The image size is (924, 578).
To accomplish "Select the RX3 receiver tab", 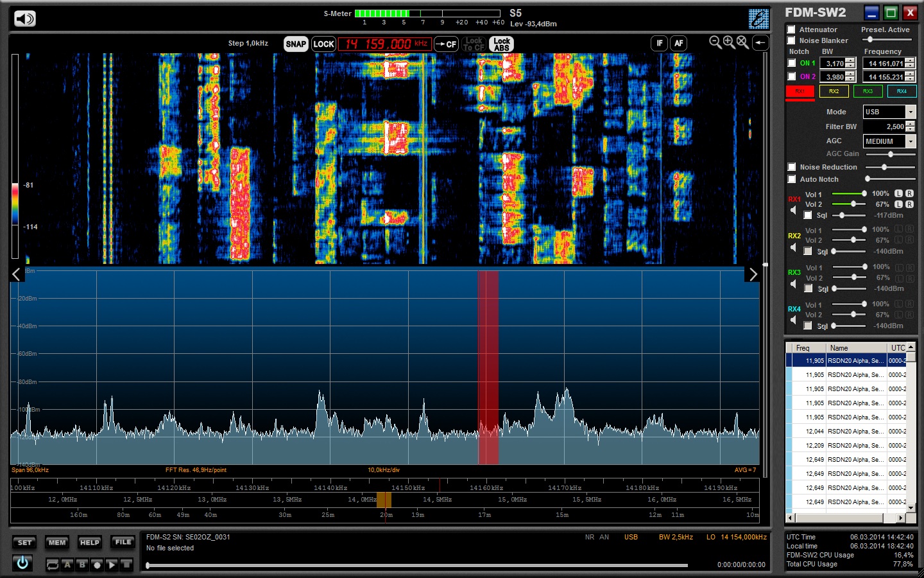I will pos(868,91).
